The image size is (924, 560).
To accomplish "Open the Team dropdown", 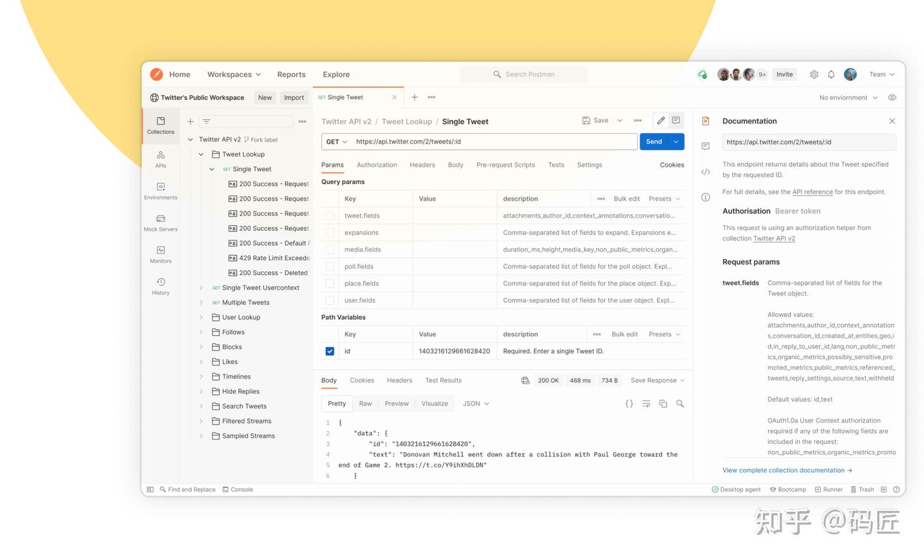I will 882,74.
